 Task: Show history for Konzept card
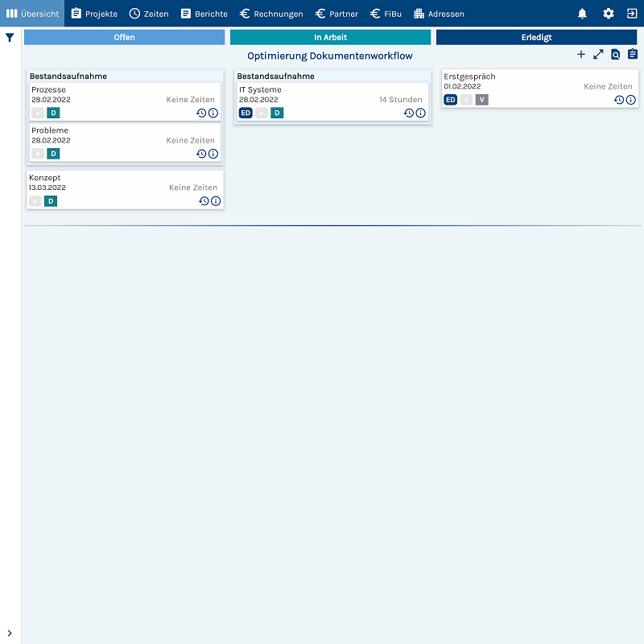(204, 200)
